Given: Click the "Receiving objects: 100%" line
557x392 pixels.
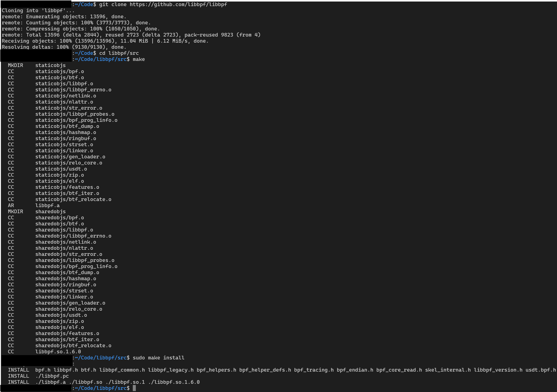Looking at the screenshot, I should pyautogui.click(x=105, y=41).
